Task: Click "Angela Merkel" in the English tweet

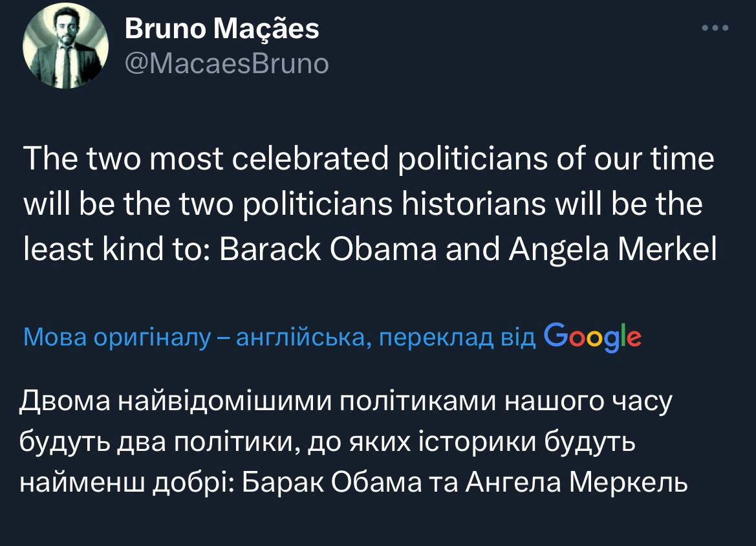Action: [x=613, y=250]
